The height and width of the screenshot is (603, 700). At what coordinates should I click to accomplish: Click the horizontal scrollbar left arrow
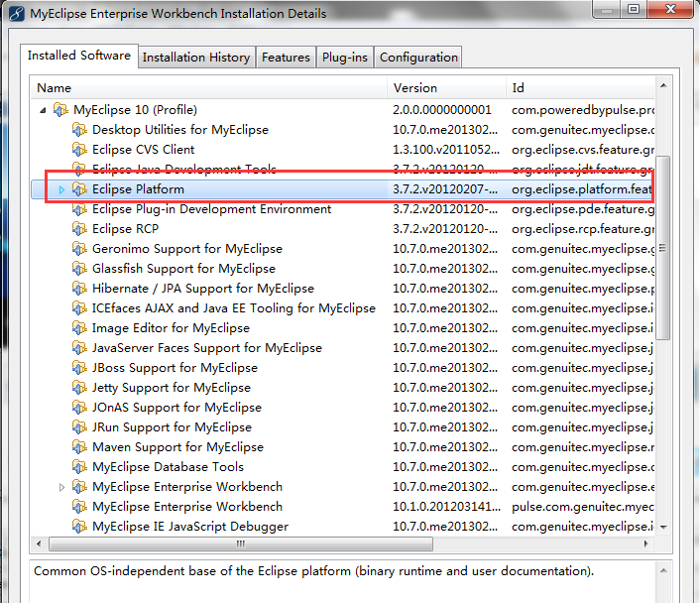point(39,543)
